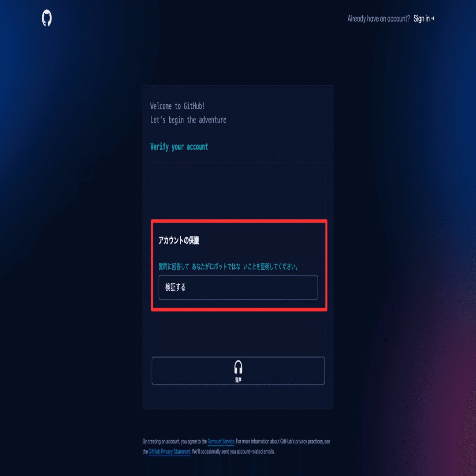Click empty captcha area above アカウントの保護

pyautogui.click(x=238, y=191)
